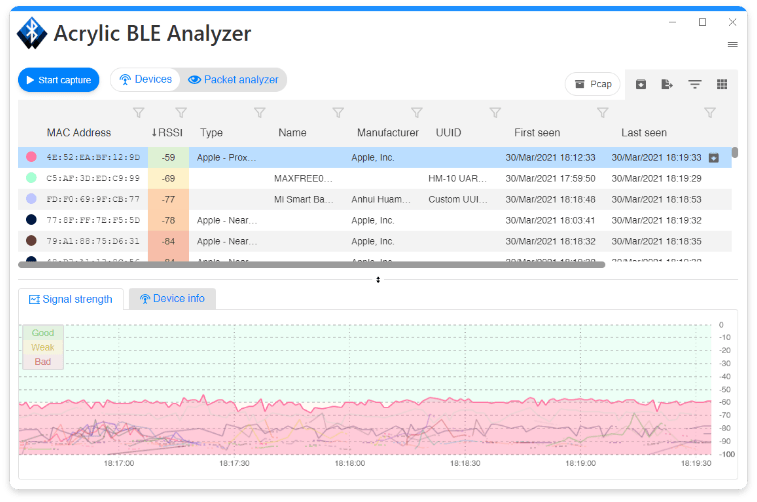The height and width of the screenshot is (502, 757).
Task: Click the Custom UUI… UUID cell
Action: tap(458, 199)
